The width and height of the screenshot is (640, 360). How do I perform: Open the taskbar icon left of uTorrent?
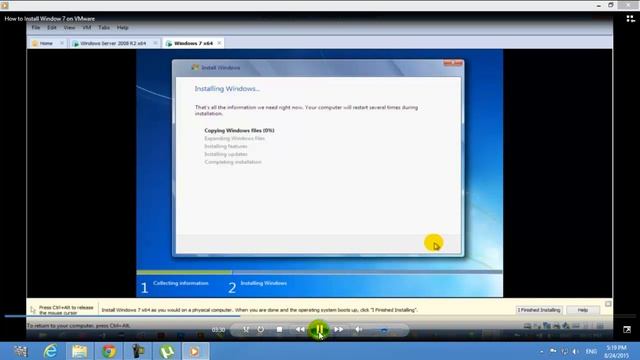(138, 351)
